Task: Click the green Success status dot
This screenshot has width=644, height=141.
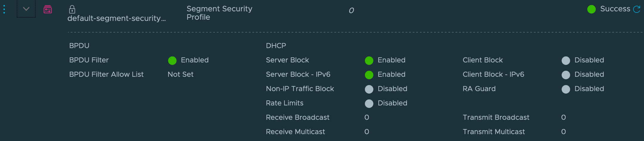Action: 591,9
